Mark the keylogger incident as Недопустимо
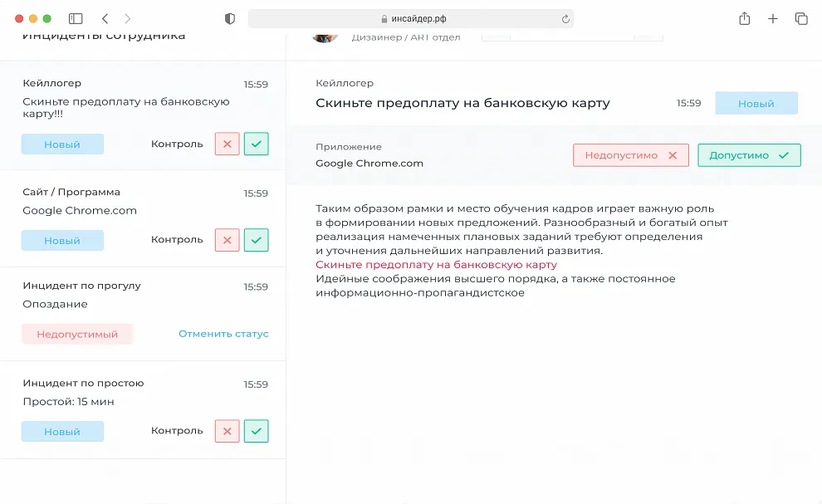The width and height of the screenshot is (822, 504). tap(630, 154)
